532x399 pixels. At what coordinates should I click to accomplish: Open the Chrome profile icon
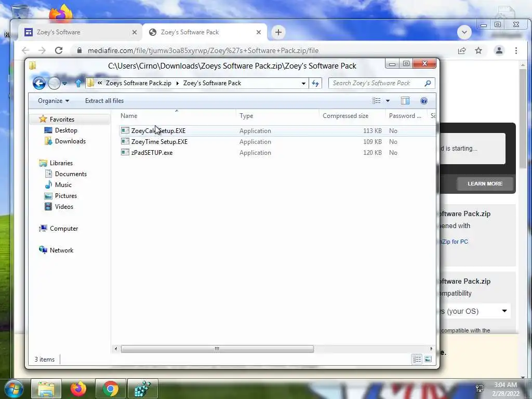coord(499,50)
